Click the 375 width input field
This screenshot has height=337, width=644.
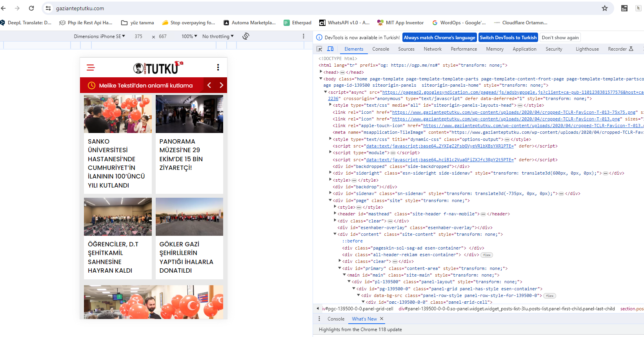tap(138, 36)
